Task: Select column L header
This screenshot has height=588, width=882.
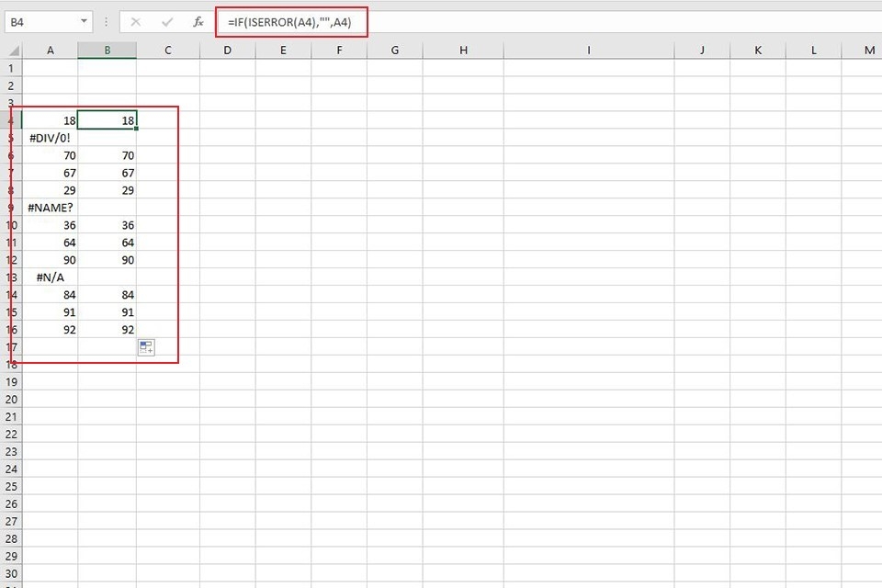Action: [813, 51]
